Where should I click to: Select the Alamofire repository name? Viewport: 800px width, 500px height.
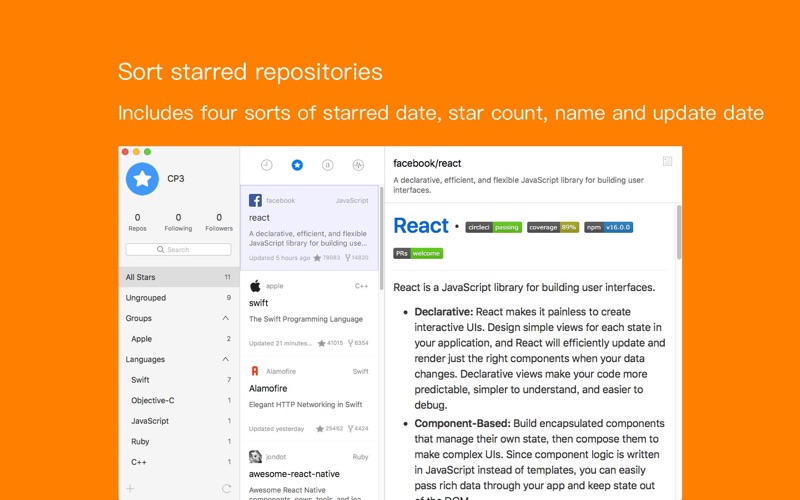point(268,388)
